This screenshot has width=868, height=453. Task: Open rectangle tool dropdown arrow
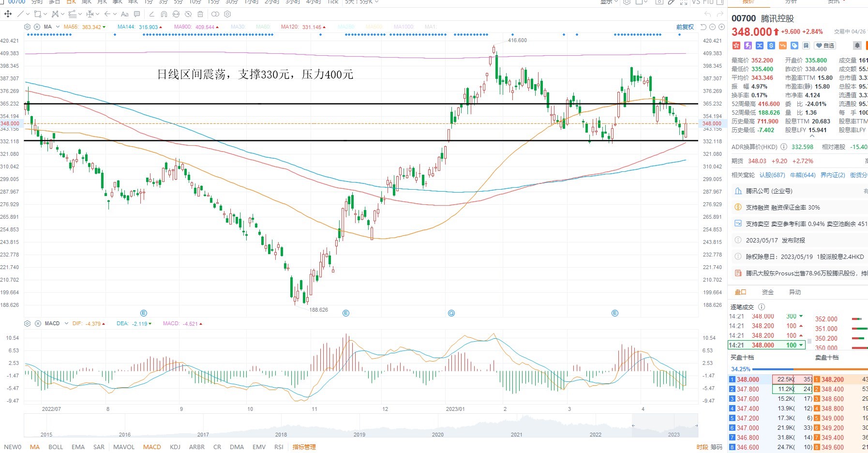[45, 14]
